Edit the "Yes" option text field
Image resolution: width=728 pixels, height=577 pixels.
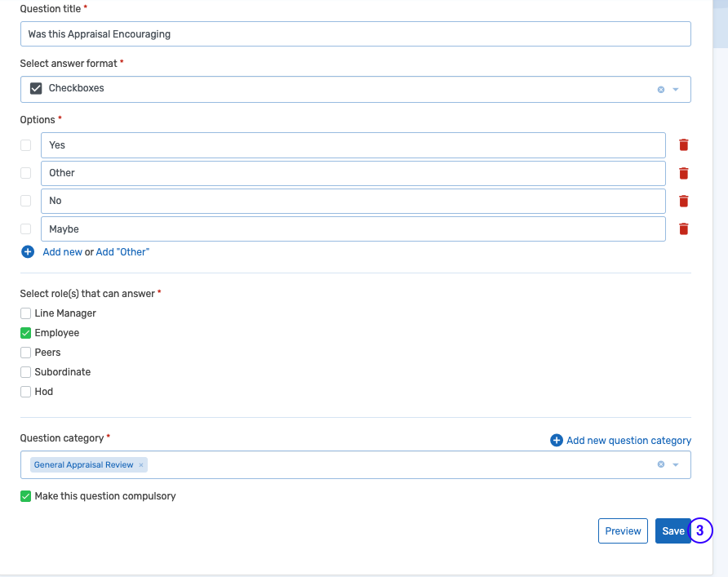tap(353, 145)
